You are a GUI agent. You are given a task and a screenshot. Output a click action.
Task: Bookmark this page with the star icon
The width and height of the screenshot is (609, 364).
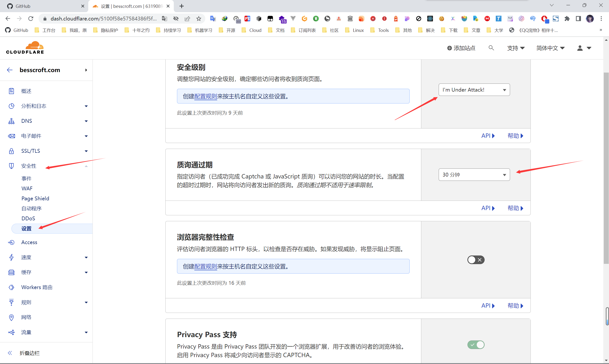click(x=199, y=19)
